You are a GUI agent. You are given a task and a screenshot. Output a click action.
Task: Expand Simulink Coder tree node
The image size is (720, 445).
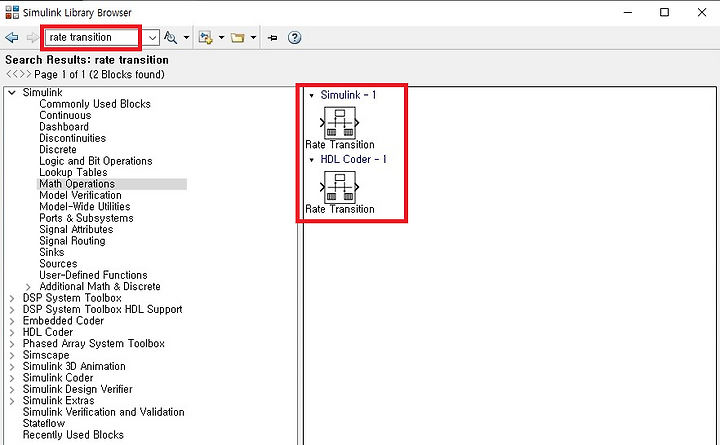(x=12, y=378)
